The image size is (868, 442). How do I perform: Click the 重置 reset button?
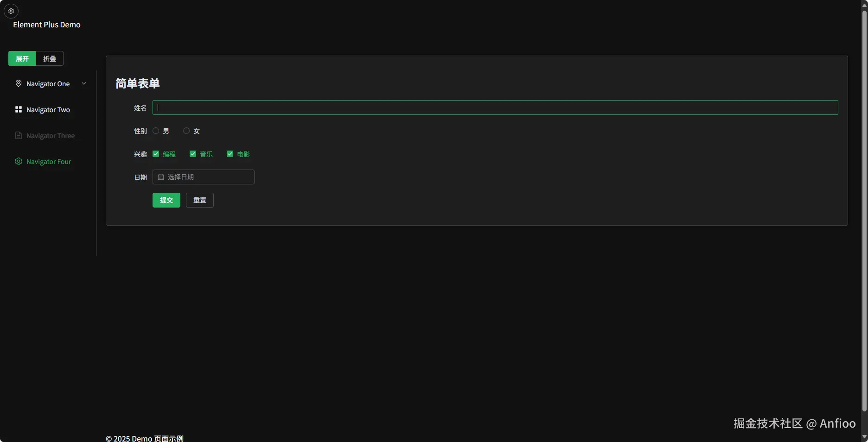tap(200, 200)
